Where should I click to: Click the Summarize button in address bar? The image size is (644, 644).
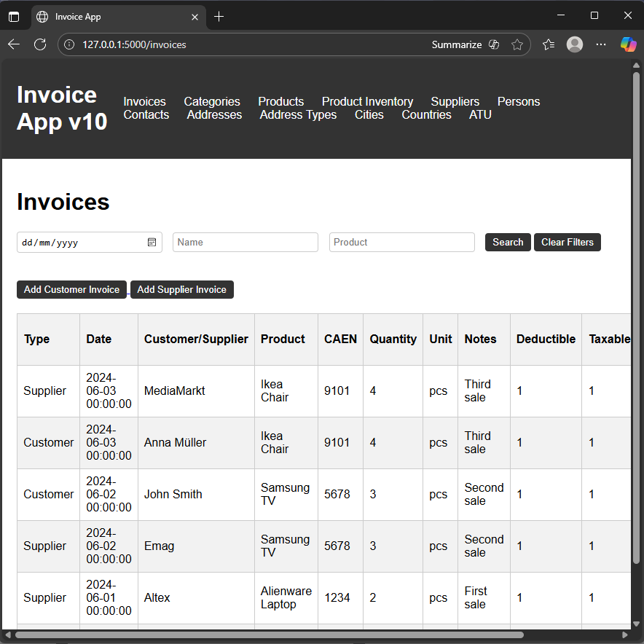click(456, 44)
